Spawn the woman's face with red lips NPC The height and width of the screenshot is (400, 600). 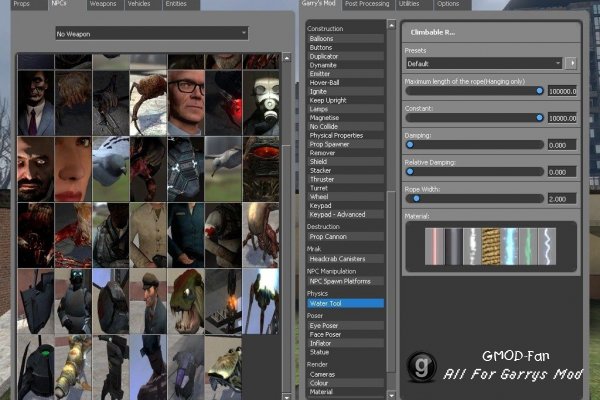pos(73,169)
